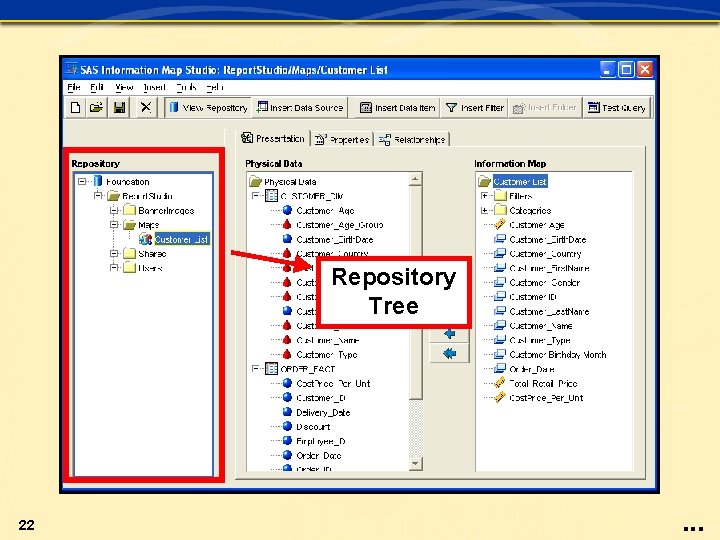Select Customer List root in Information Map
This screenshot has height=540, width=720.
click(x=520, y=181)
